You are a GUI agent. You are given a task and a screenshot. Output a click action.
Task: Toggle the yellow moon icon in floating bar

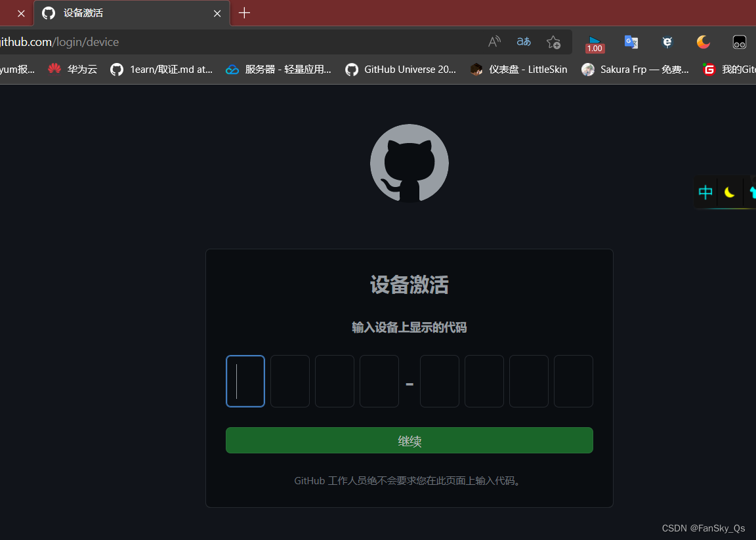pyautogui.click(x=730, y=193)
